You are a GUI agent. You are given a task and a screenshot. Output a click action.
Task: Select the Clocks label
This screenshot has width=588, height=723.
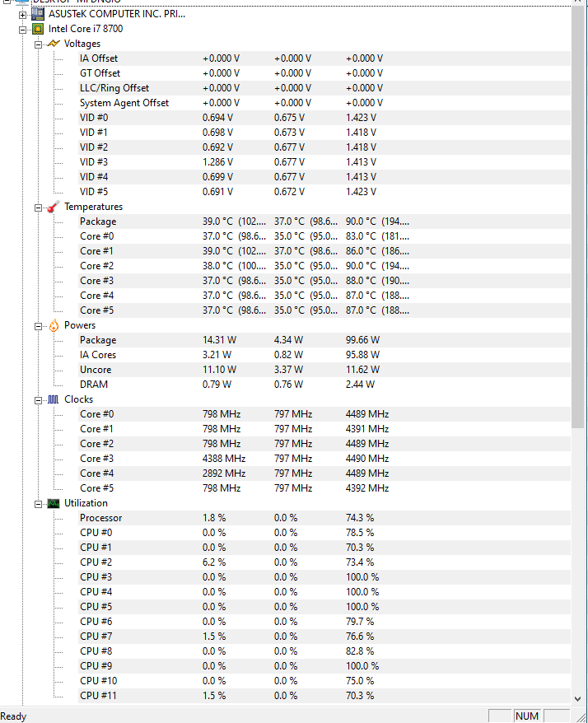click(78, 399)
